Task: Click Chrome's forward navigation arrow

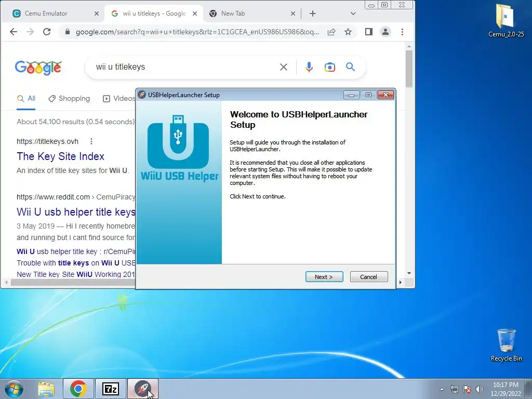Action: pyautogui.click(x=30, y=32)
